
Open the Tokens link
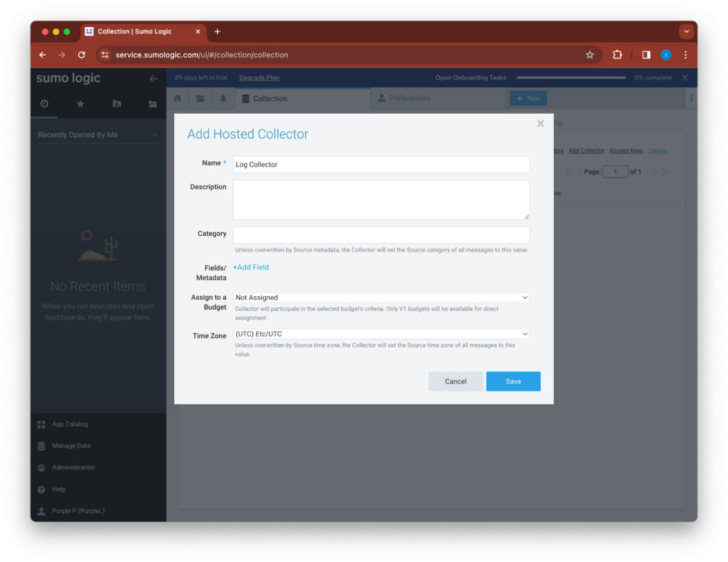coord(657,151)
